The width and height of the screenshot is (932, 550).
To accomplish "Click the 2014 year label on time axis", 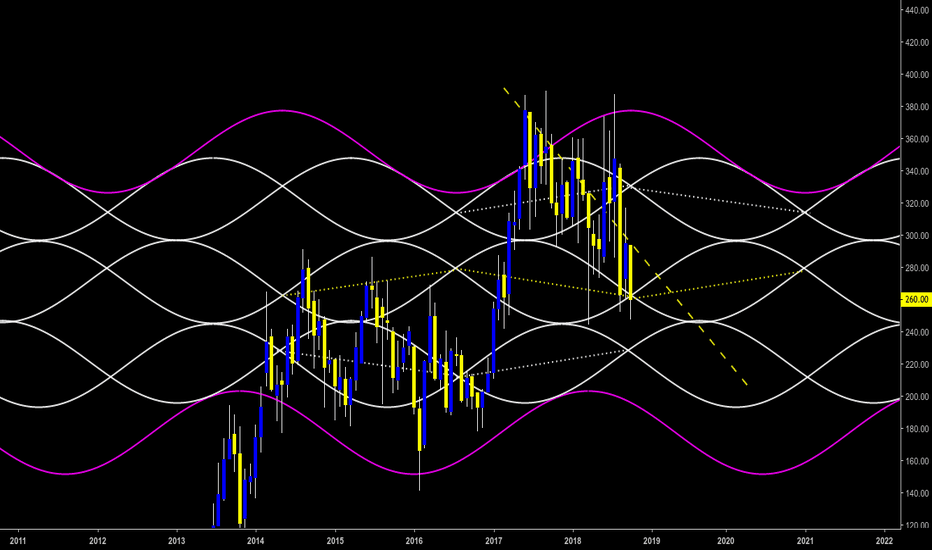I will pyautogui.click(x=256, y=540).
